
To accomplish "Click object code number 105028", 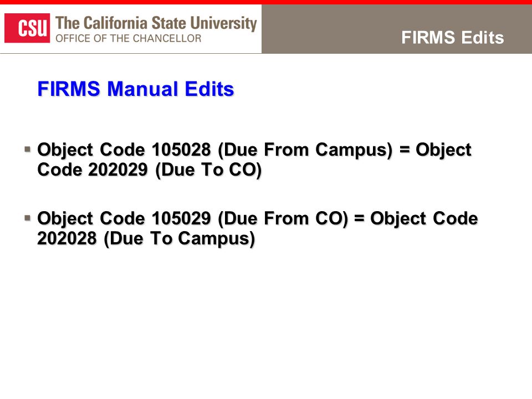I will point(181,150).
